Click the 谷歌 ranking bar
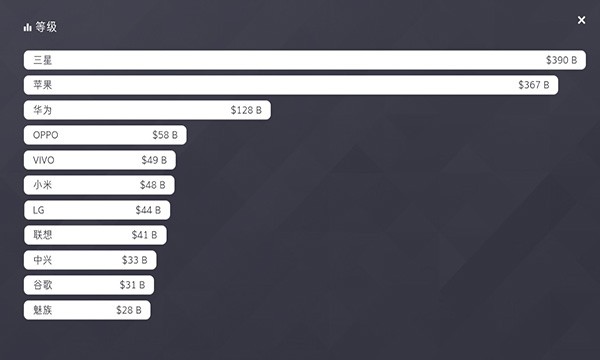This screenshot has width=600, height=360. [89, 285]
